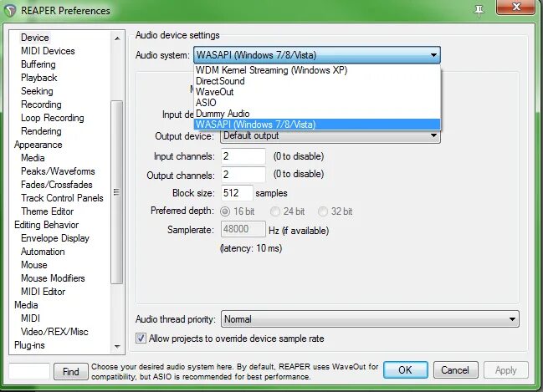Click the Block size field
This screenshot has width=543, height=392.
237,193
